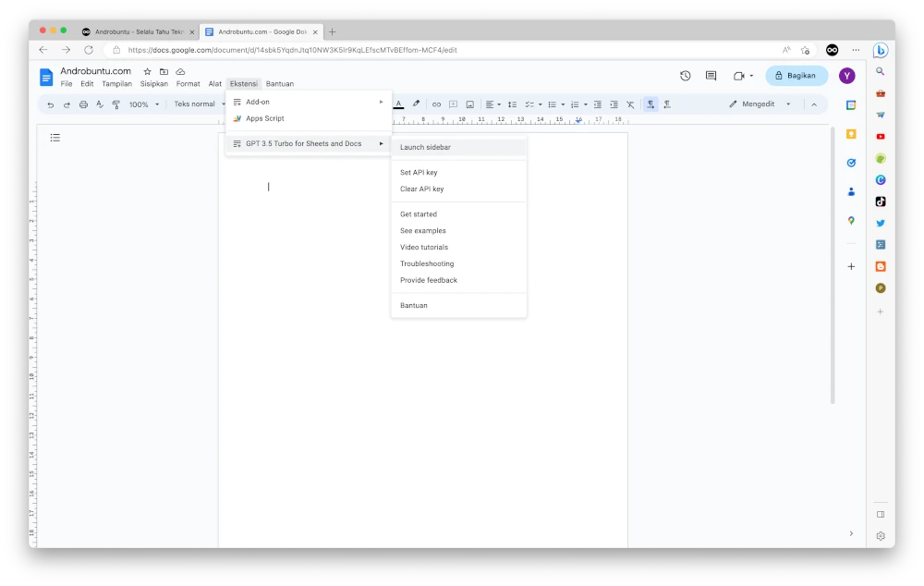Open the version history icon
Image resolution: width=924 pixels, height=586 pixels.
(684, 75)
